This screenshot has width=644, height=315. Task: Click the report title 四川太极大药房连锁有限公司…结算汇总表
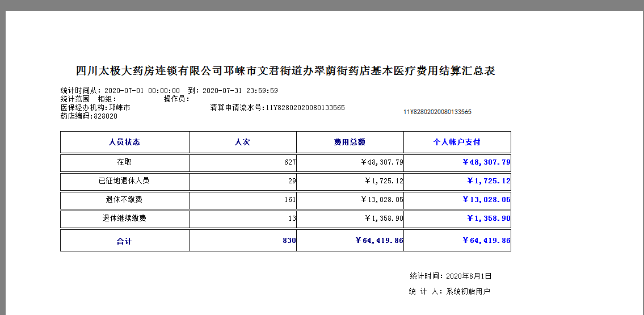[285, 71]
